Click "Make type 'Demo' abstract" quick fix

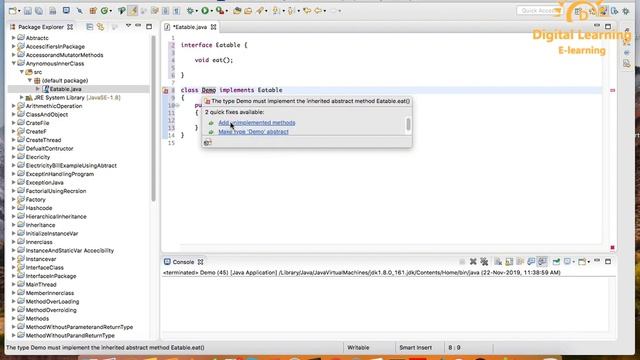point(253,132)
